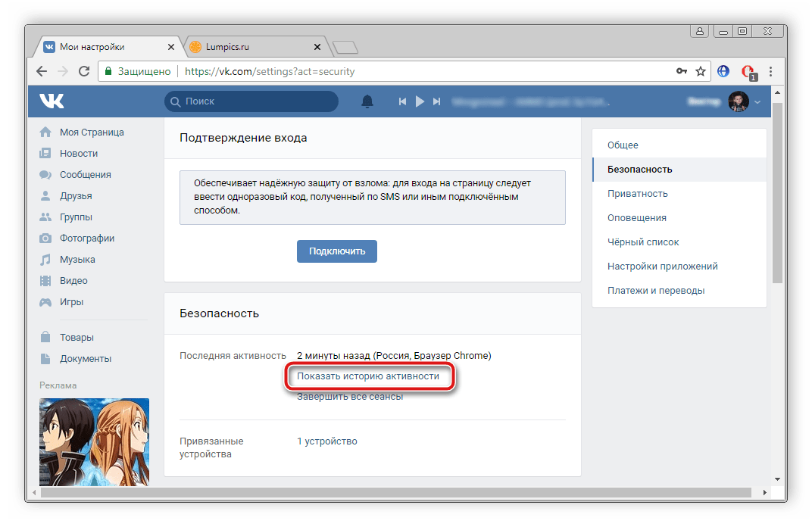The image size is (812, 527).
Task: Click the VK logo in header
Action: (x=52, y=101)
